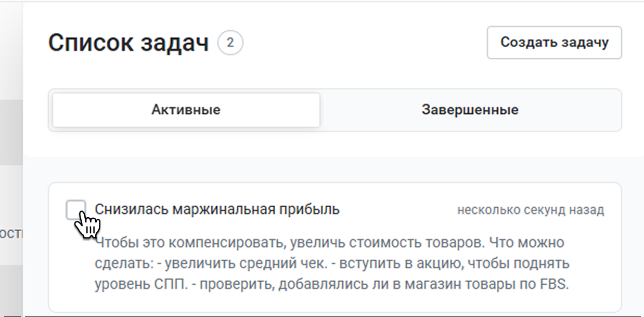Open the "Завершенные" tab
The height and width of the screenshot is (317, 644).
click(x=470, y=110)
